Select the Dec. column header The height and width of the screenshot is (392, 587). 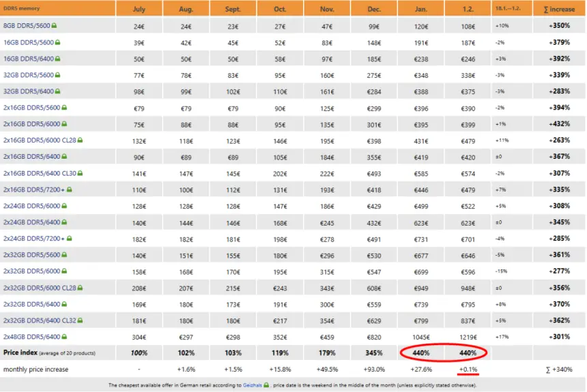(374, 8)
